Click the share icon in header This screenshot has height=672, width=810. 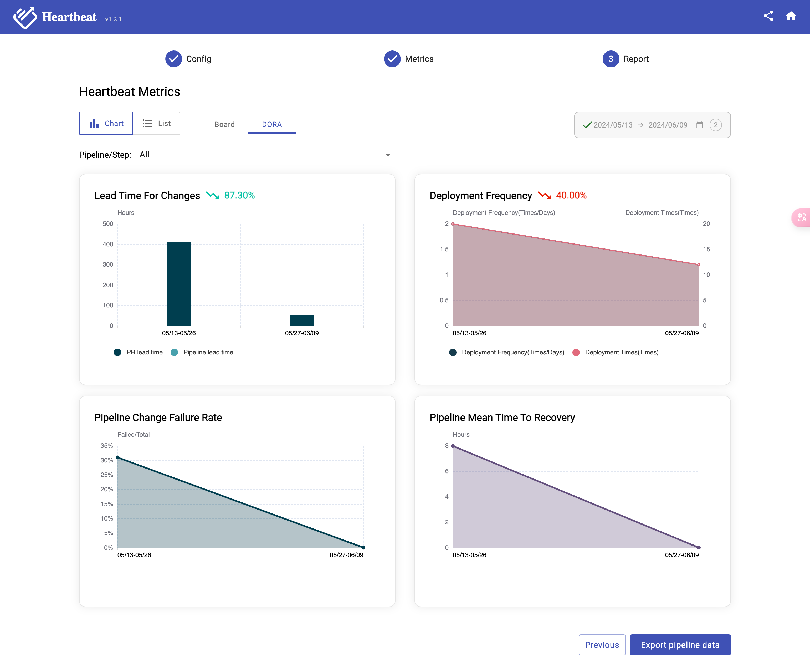coord(768,16)
